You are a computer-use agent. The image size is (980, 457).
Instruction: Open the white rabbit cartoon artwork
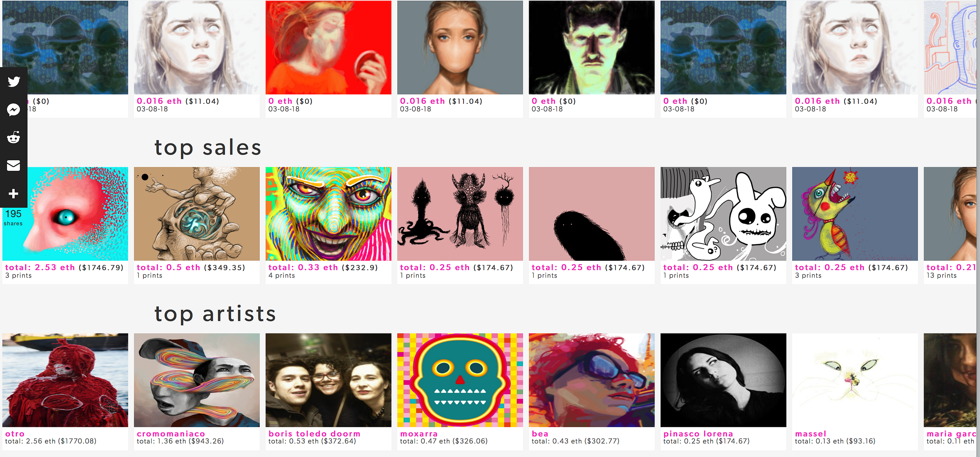click(x=723, y=214)
